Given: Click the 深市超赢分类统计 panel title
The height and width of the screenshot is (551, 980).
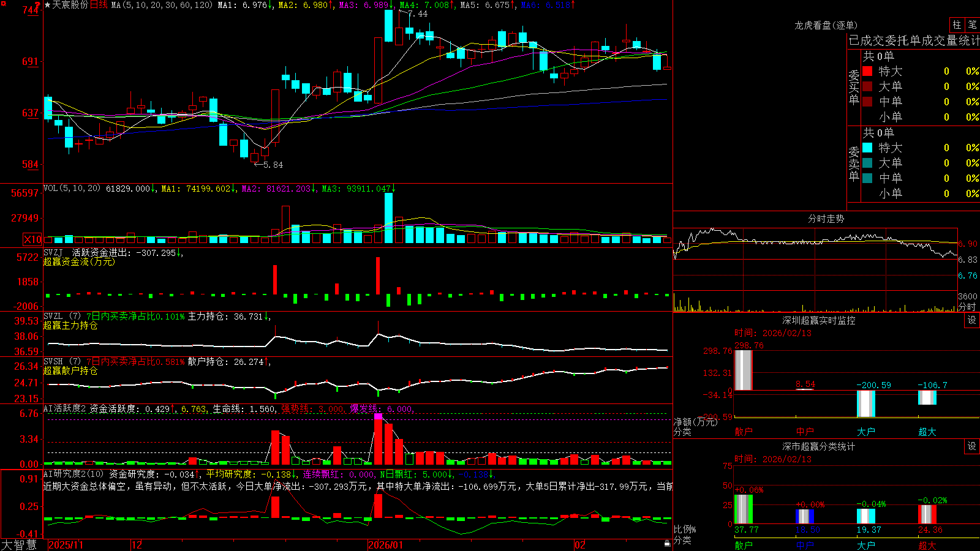Looking at the screenshot, I should tap(818, 446).
